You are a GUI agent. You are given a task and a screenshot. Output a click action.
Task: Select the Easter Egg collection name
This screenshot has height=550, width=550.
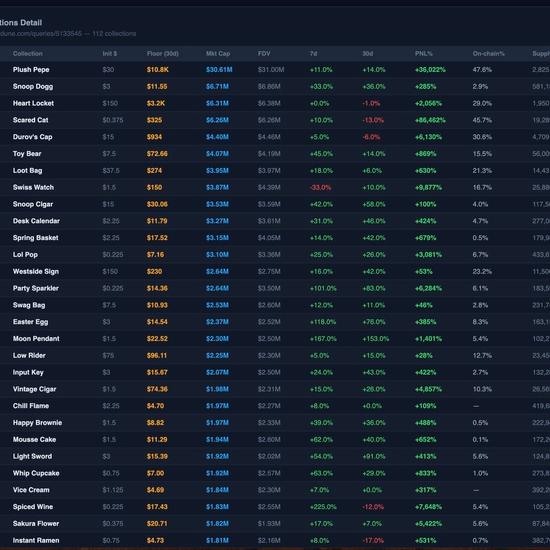pos(31,322)
